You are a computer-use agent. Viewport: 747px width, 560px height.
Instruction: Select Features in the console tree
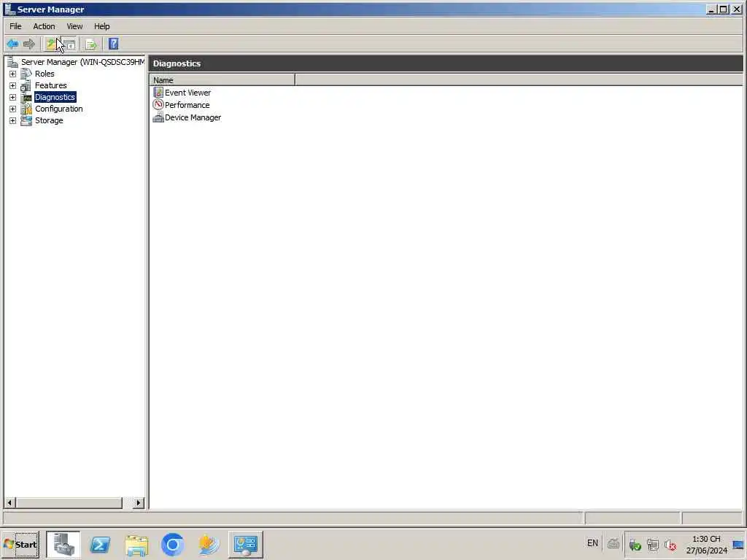(50, 85)
